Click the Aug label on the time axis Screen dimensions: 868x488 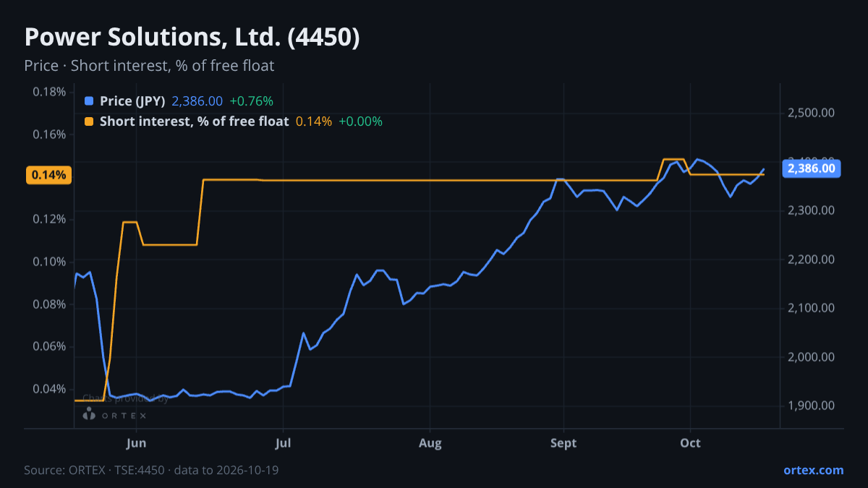click(x=430, y=443)
